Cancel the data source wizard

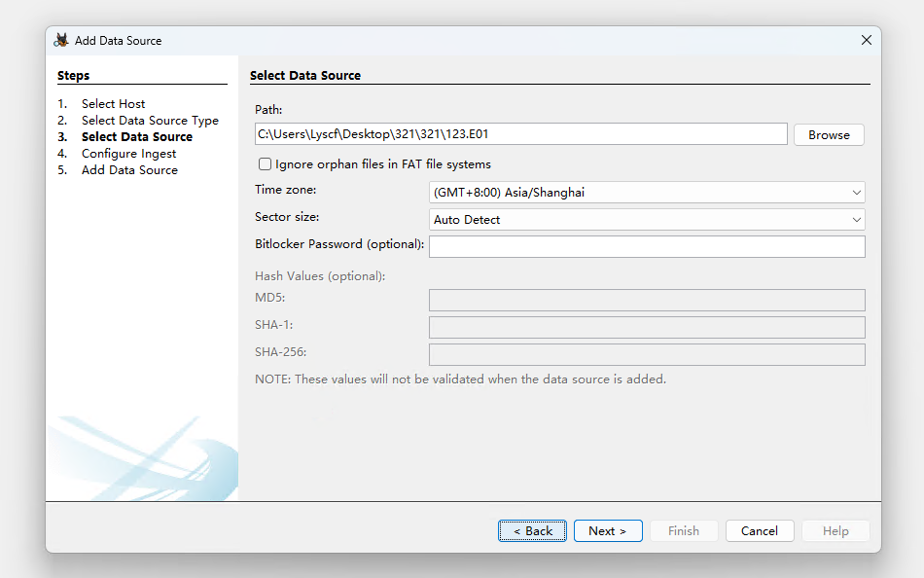coord(760,531)
